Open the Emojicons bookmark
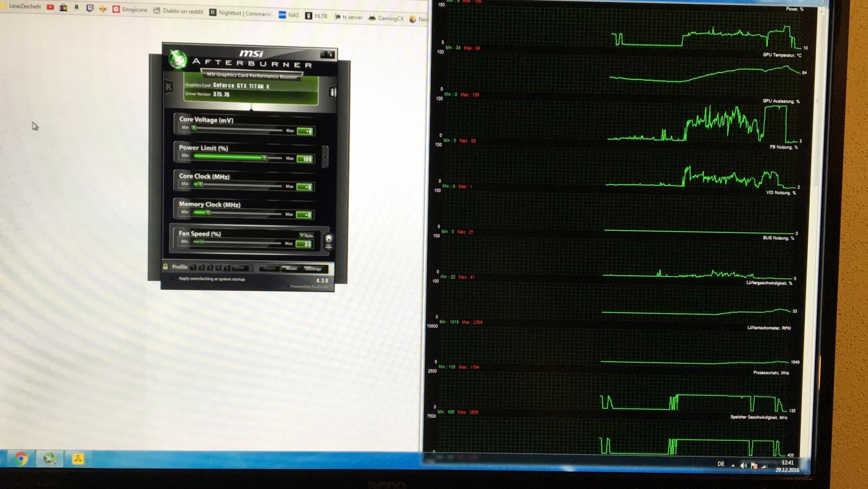This screenshot has height=489, width=868. click(130, 9)
